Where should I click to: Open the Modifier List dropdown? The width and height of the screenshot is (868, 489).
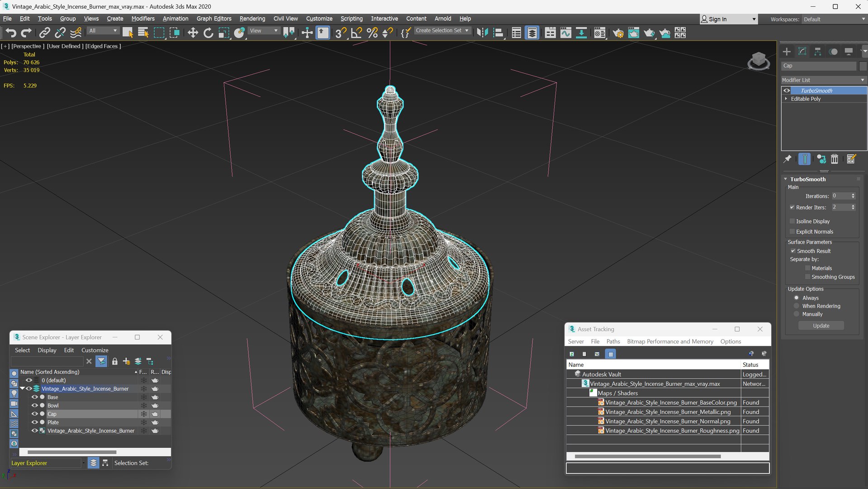(823, 80)
